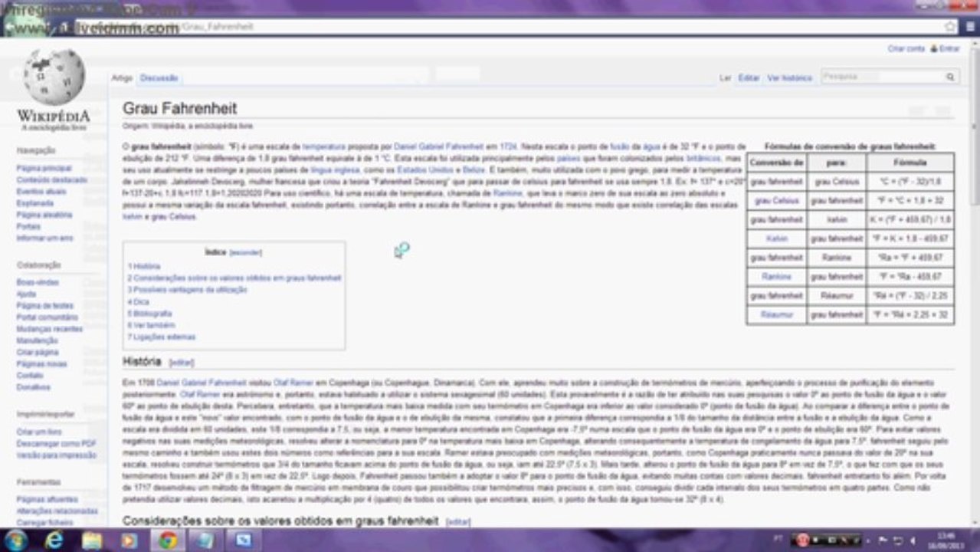Click Informar um erro sidebar link

click(x=44, y=238)
